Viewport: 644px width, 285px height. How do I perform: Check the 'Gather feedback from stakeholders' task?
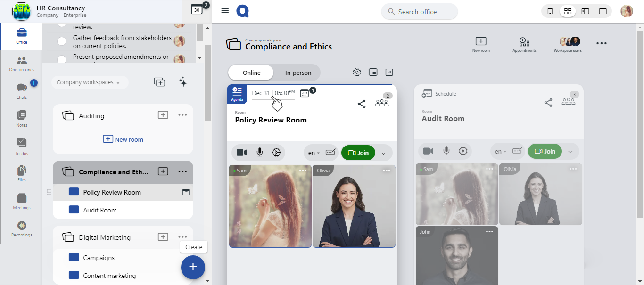pos(62,41)
